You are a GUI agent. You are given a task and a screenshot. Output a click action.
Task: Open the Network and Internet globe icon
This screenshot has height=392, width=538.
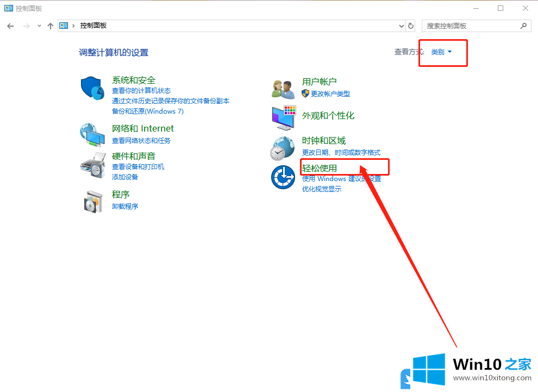coord(92,134)
